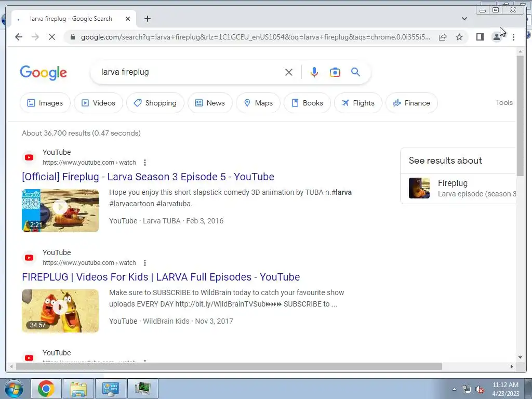Close the larva fireplug tab
The image size is (532, 399).
[x=128, y=19]
